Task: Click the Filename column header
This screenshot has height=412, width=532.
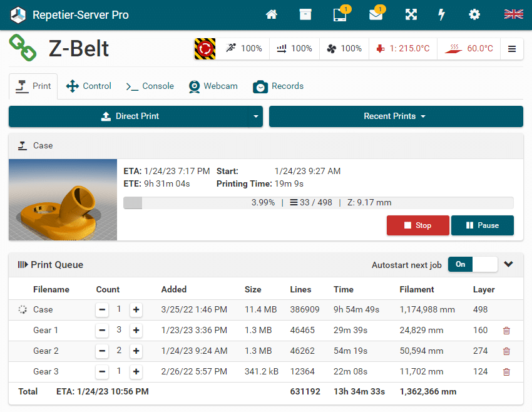Action: pyautogui.click(x=51, y=289)
